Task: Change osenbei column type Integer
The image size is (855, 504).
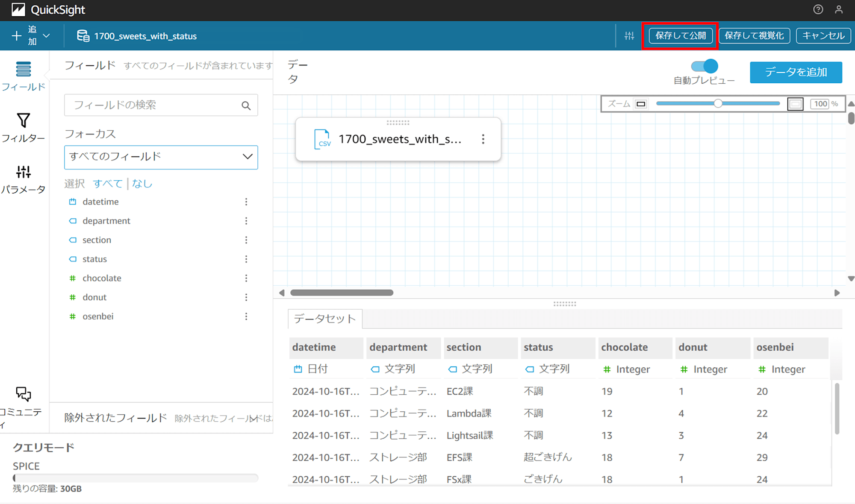Action: (781, 369)
